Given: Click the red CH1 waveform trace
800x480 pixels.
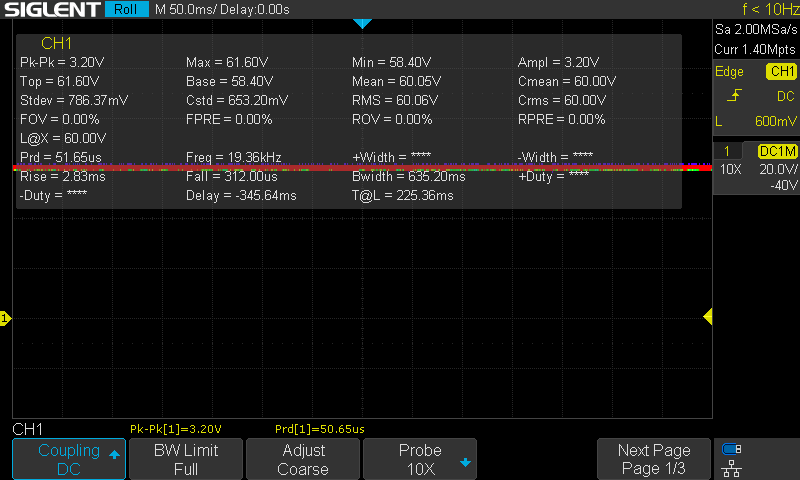Looking at the screenshot, I should tap(362, 167).
